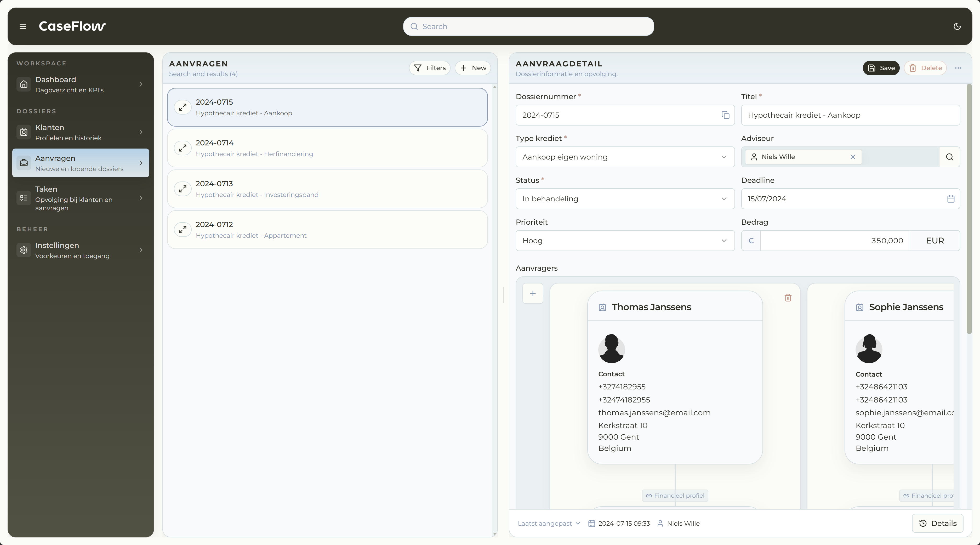Image resolution: width=980 pixels, height=545 pixels.
Task: Expand the Dashboard chevron
Action: coord(141,84)
